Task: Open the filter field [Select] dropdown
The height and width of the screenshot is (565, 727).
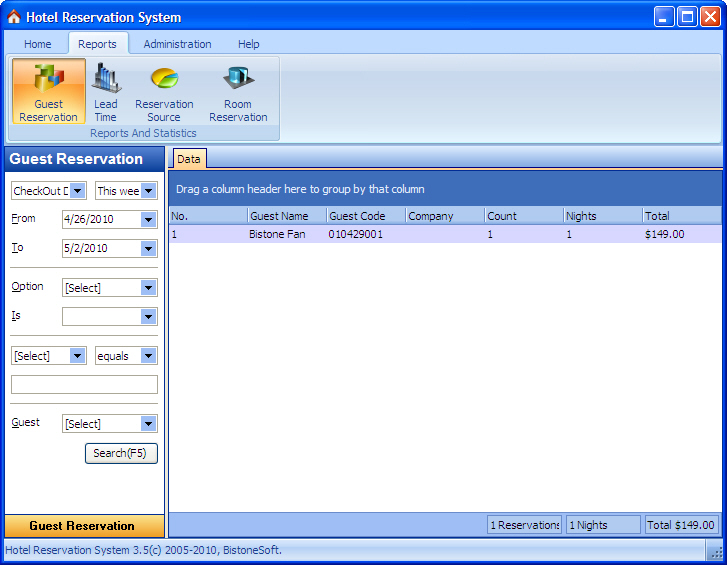Action: click(77, 356)
